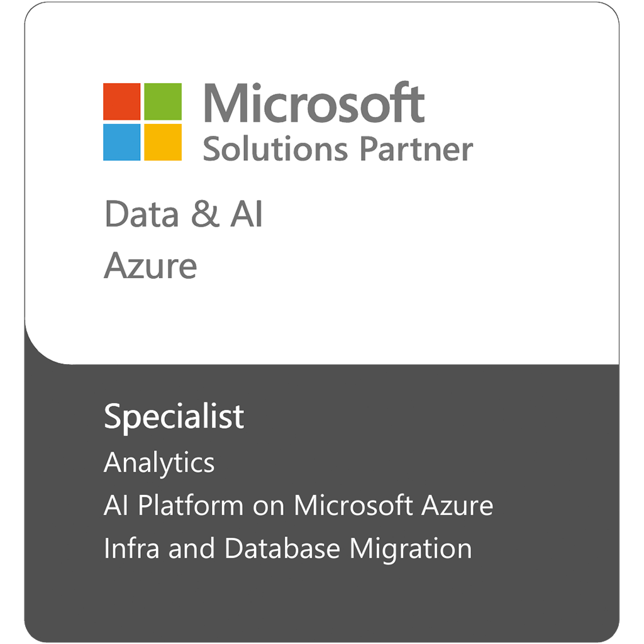Click the blue square of Microsoft logo
This screenshot has width=644, height=644.
pyautogui.click(x=121, y=142)
